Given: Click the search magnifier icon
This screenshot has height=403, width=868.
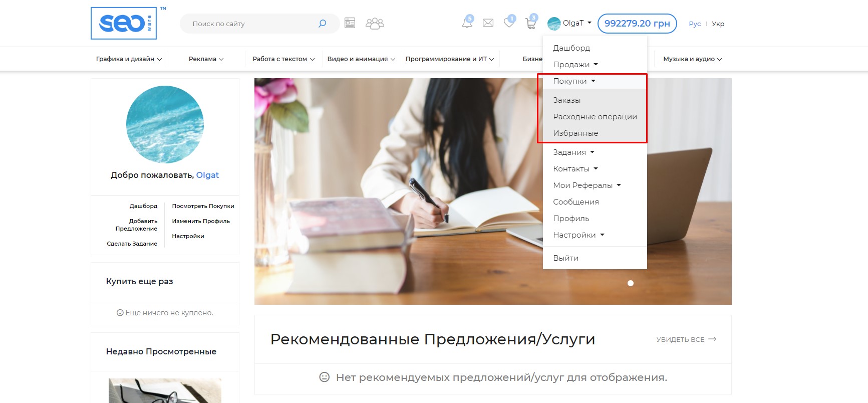Looking at the screenshot, I should point(322,24).
